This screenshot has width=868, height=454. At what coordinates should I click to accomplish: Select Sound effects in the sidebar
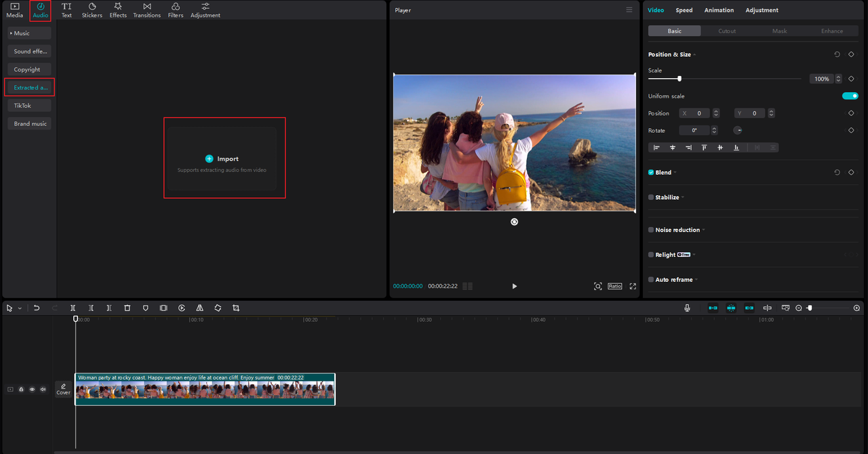pos(29,51)
